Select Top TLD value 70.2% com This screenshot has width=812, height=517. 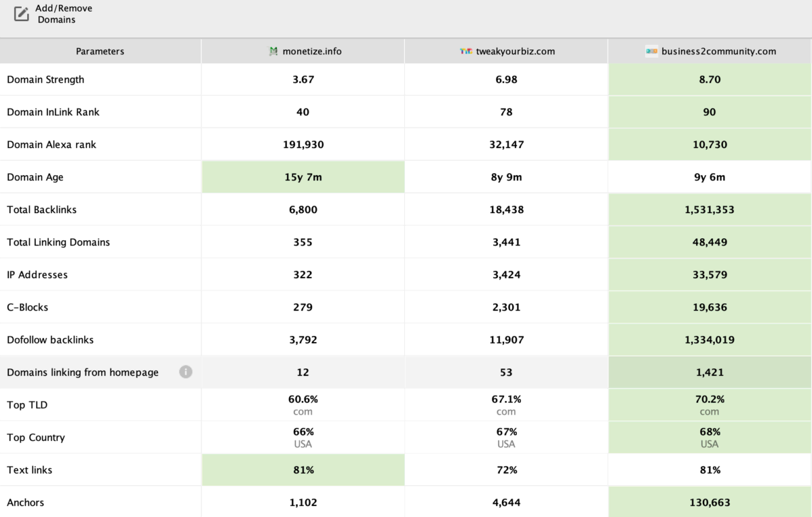point(710,405)
